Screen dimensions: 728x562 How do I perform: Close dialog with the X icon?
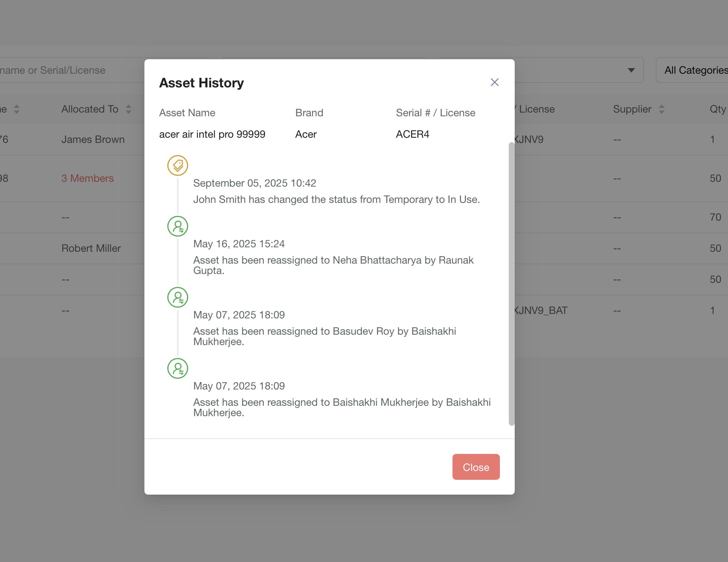[x=494, y=82]
